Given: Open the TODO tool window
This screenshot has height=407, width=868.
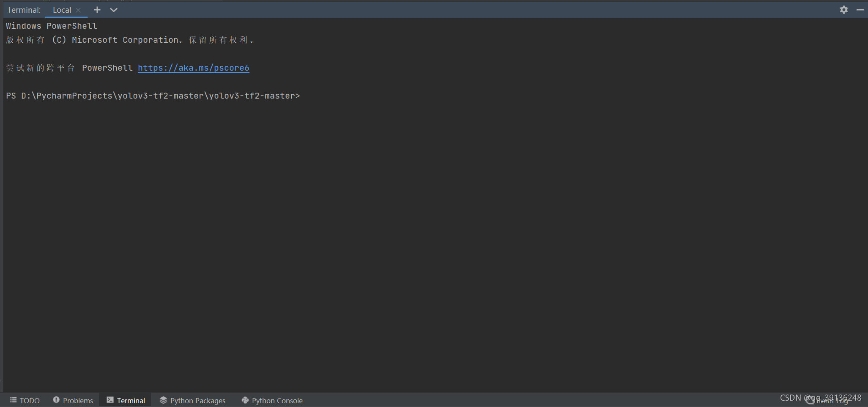Looking at the screenshot, I should [25, 400].
